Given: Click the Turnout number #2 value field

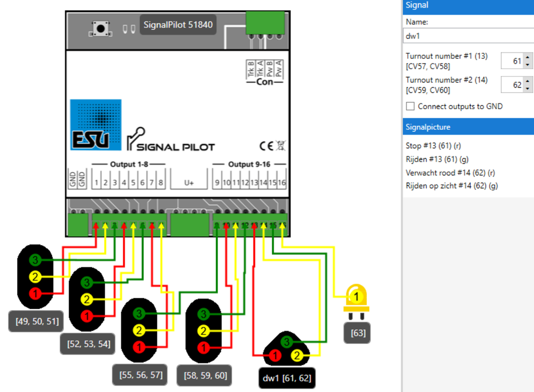Looking at the screenshot, I should (x=512, y=85).
